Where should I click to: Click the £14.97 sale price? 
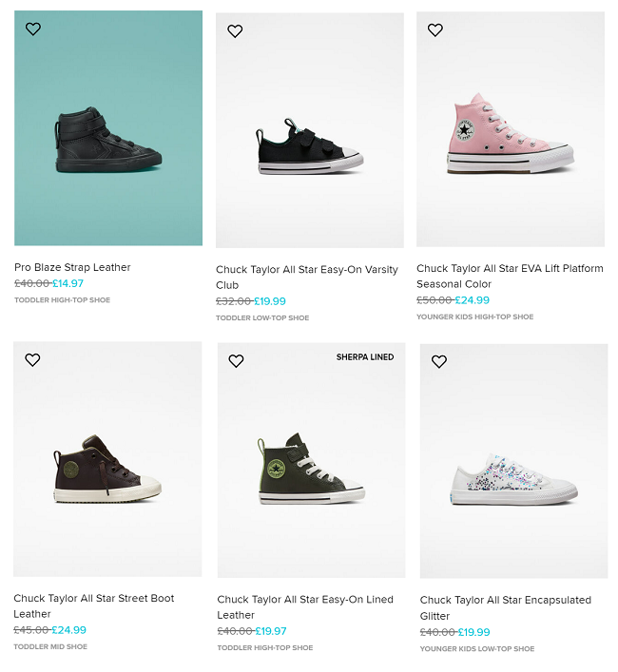pyautogui.click(x=68, y=283)
